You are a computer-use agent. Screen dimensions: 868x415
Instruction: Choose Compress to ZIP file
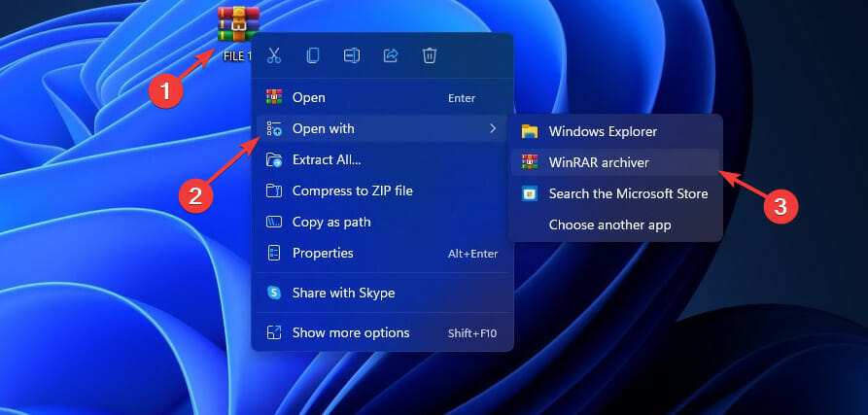click(x=382, y=190)
